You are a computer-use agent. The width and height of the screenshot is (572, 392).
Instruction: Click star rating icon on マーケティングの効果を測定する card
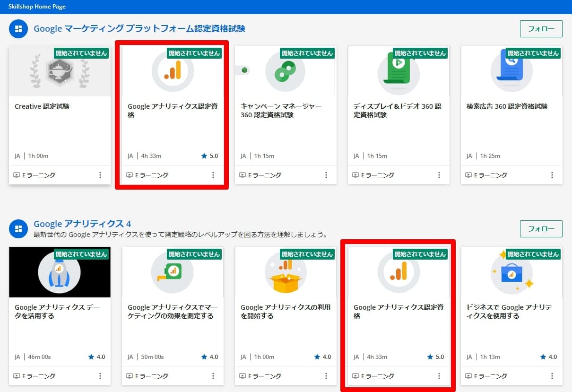coord(204,357)
